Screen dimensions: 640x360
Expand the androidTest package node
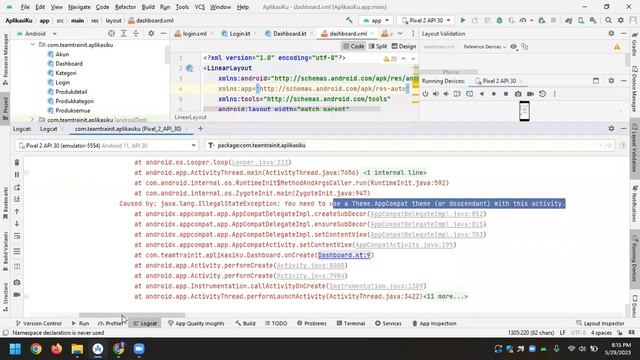[33, 120]
